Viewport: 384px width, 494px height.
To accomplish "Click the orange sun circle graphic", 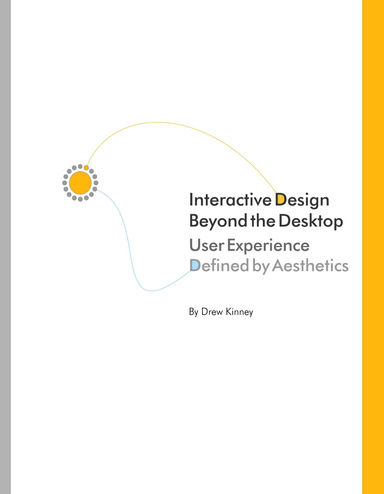I will pyautogui.click(x=80, y=183).
